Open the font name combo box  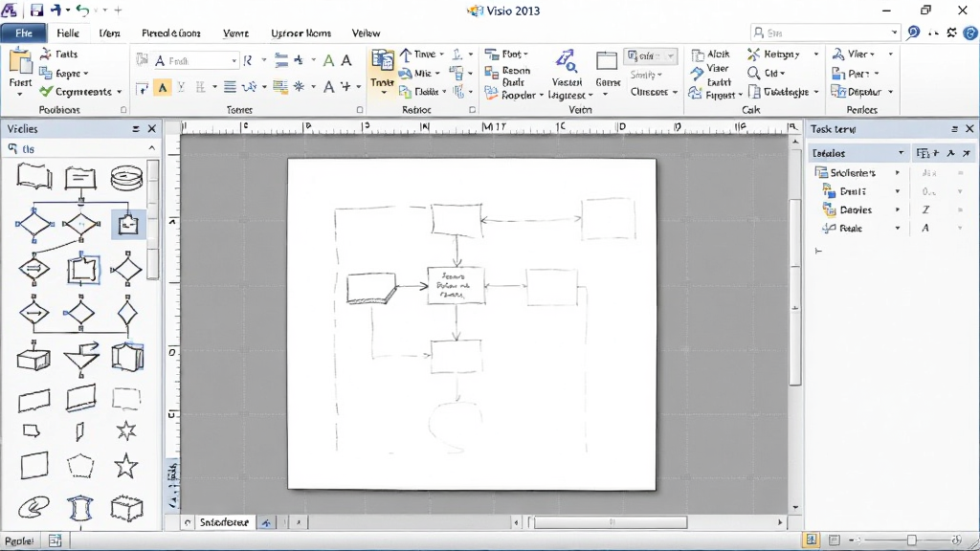click(195, 60)
